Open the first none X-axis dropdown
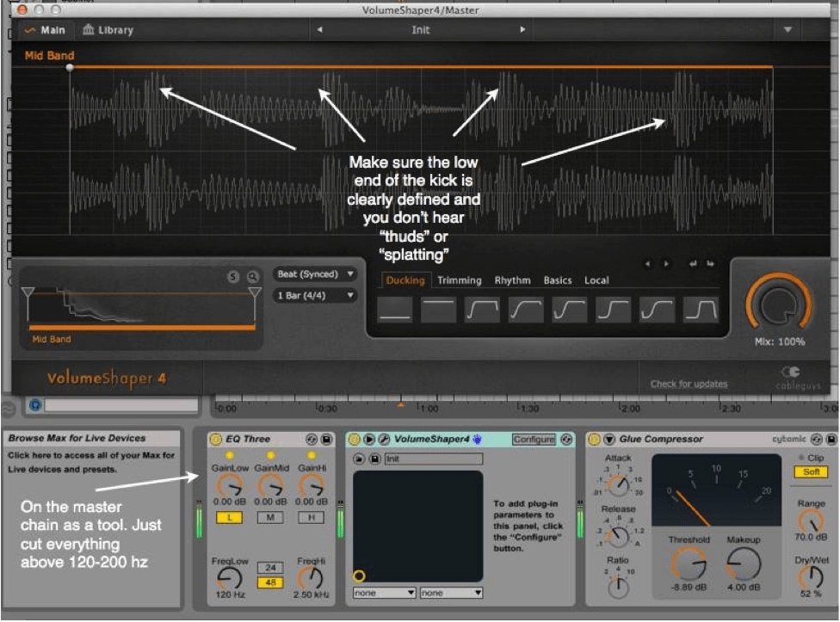This screenshot has width=840, height=622. (385, 593)
